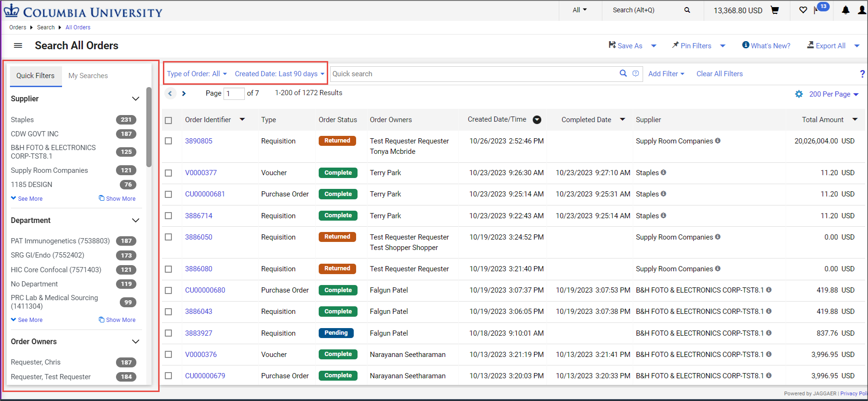Image resolution: width=868 pixels, height=401 pixels.
Task: Open Type of Order filter dropdown
Action: (x=197, y=74)
